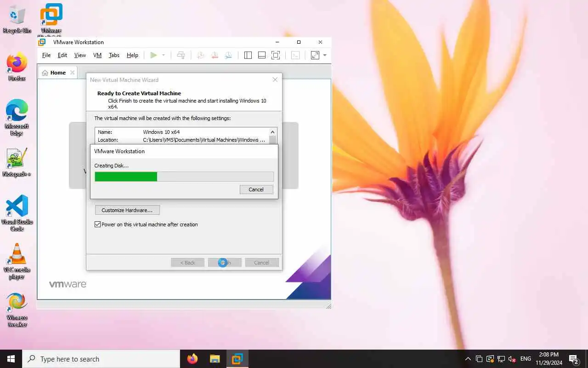Open the Help menu
This screenshot has width=588, height=368.
coord(132,55)
